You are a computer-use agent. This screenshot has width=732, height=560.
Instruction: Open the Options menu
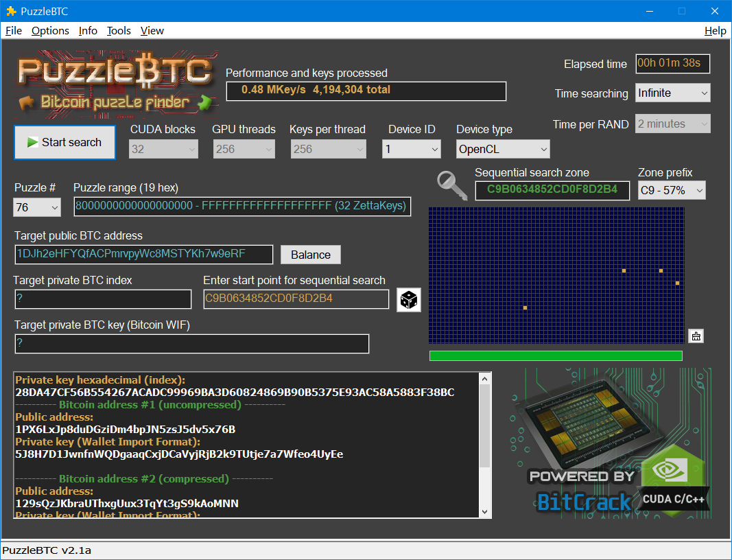50,31
